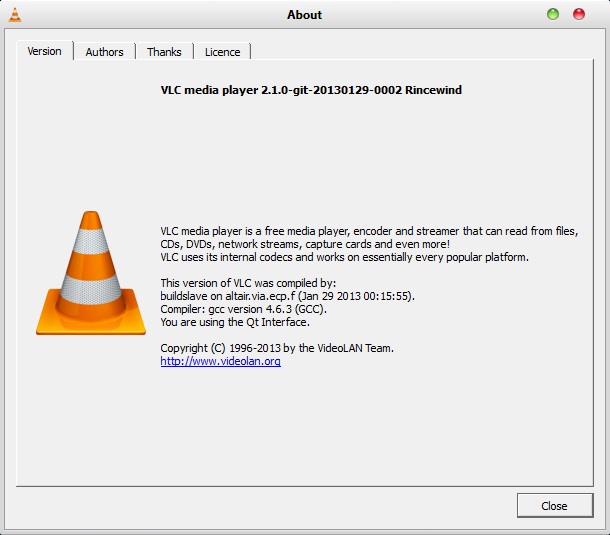Click the 'buildslave on altair.via.ecp.f' line
Image resolution: width=610 pixels, height=535 pixels.
(x=287, y=296)
